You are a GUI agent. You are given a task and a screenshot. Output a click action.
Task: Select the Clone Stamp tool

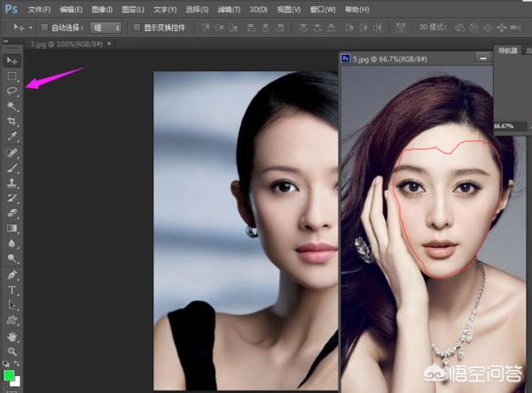(12, 184)
